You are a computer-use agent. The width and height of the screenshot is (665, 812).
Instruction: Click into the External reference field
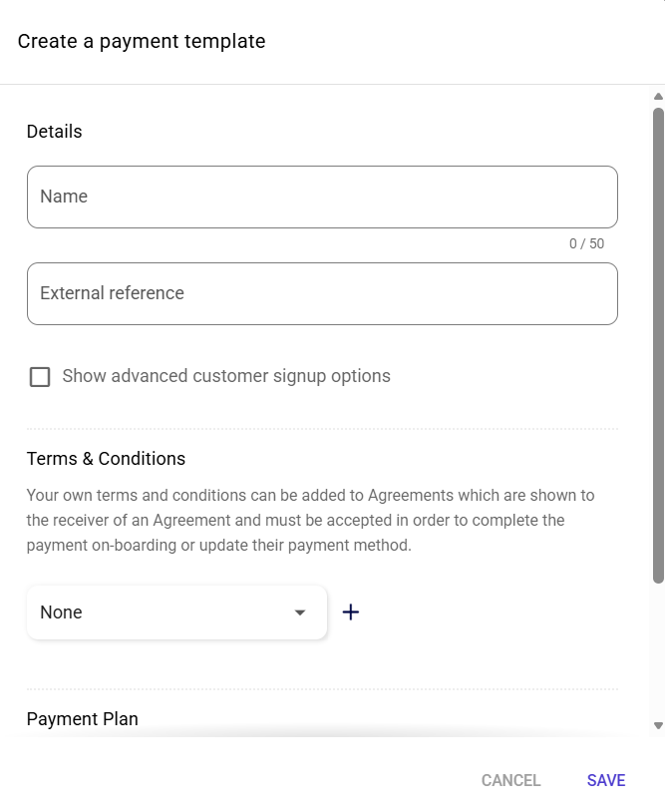coord(322,294)
